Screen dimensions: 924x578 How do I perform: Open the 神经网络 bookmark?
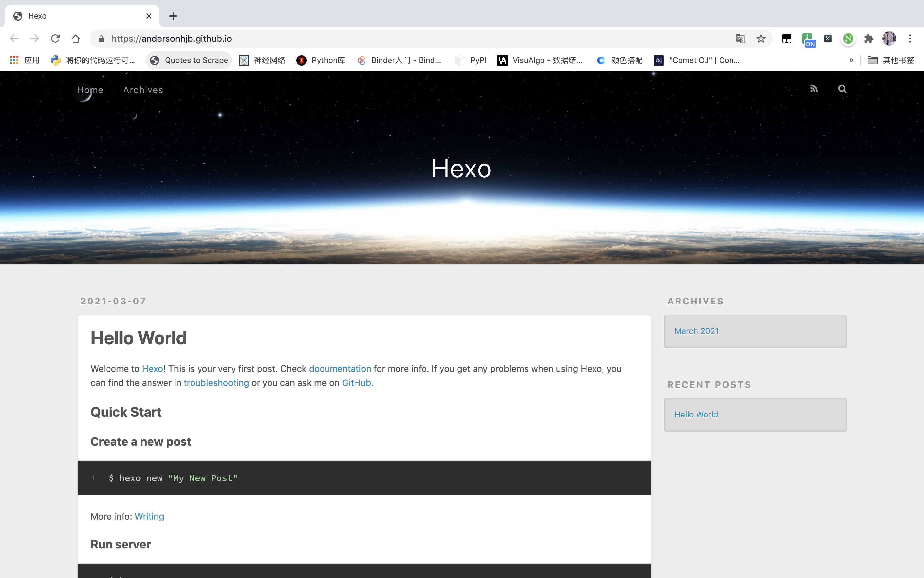tap(262, 60)
